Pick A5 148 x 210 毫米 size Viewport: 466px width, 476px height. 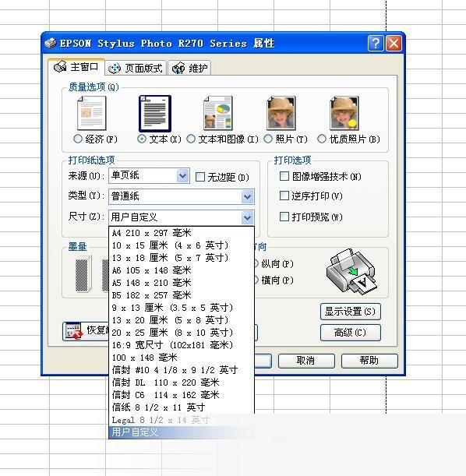182,283
